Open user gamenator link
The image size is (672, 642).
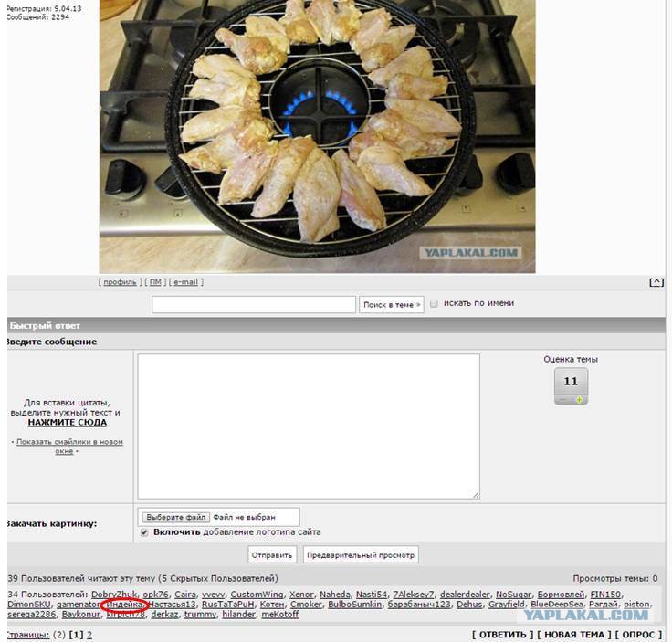(x=79, y=605)
